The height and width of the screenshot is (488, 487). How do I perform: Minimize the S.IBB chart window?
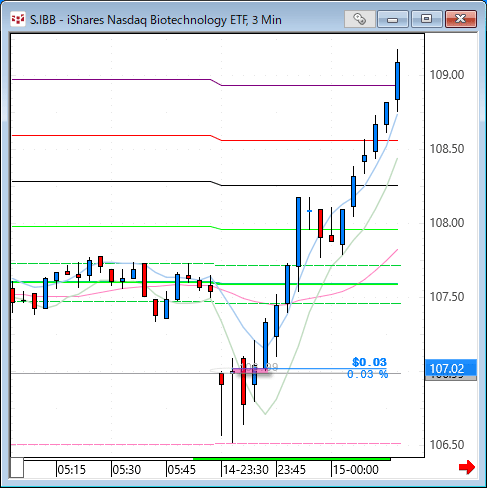click(x=393, y=19)
